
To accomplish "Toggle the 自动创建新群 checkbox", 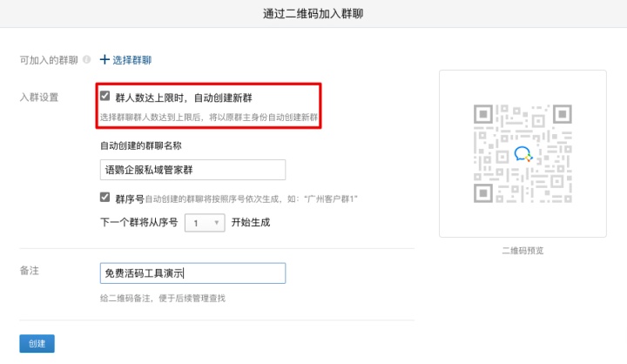I will point(105,96).
